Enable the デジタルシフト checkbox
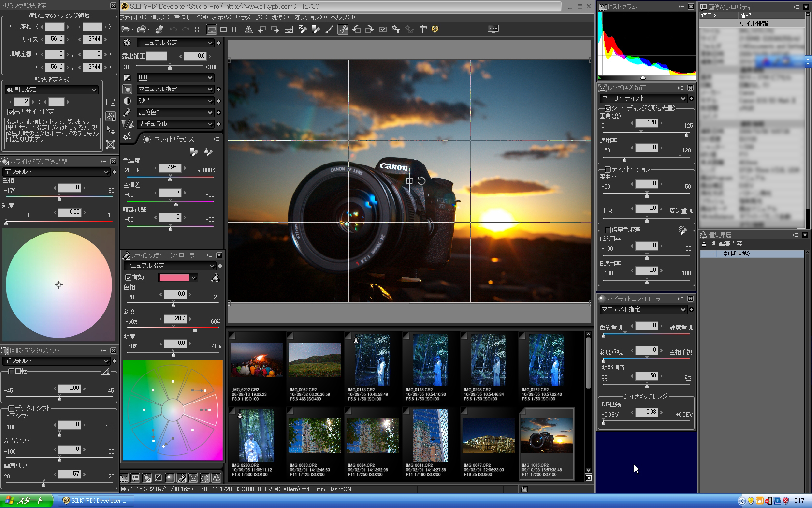Viewport: 812px width, 508px height. tap(11, 409)
